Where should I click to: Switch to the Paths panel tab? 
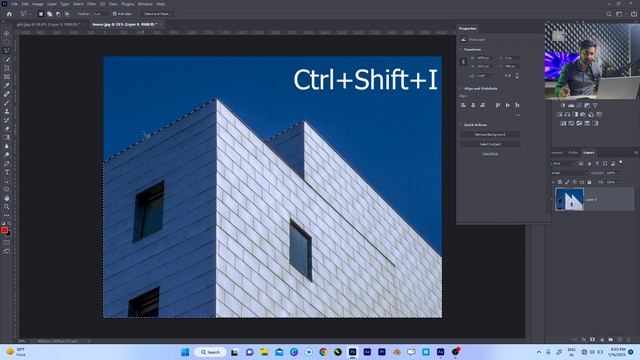click(573, 153)
